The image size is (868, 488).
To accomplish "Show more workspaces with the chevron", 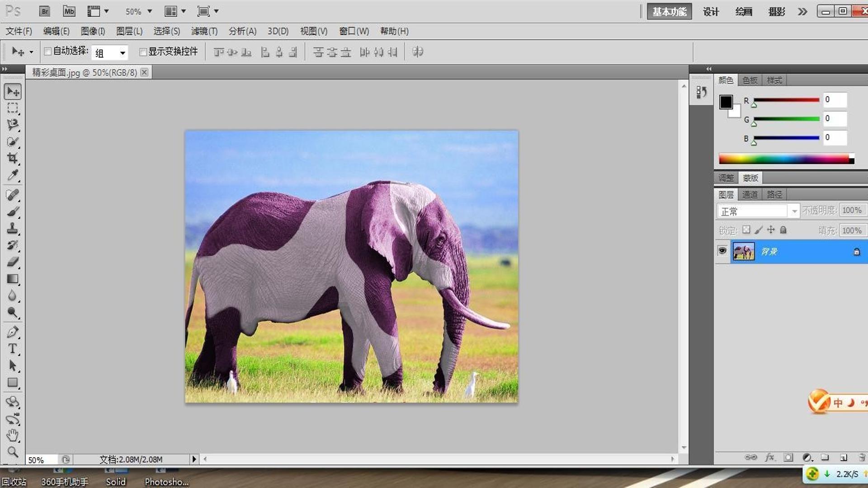I will [802, 11].
